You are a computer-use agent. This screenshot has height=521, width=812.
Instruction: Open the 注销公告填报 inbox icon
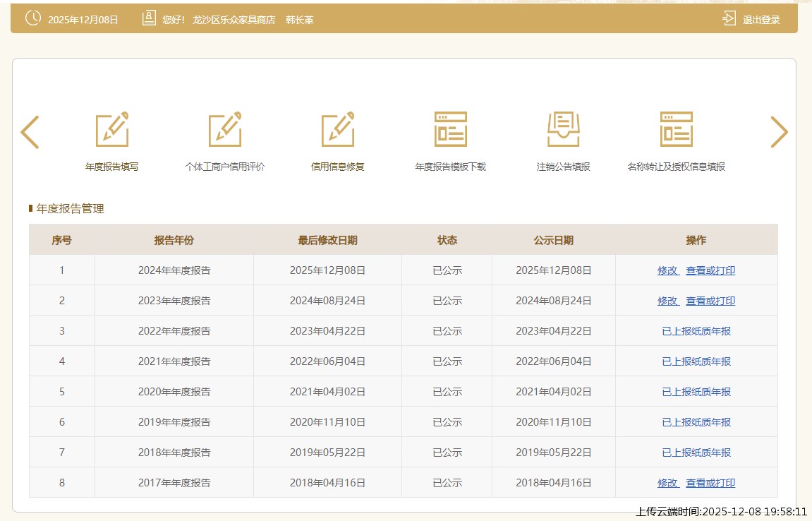coord(564,130)
